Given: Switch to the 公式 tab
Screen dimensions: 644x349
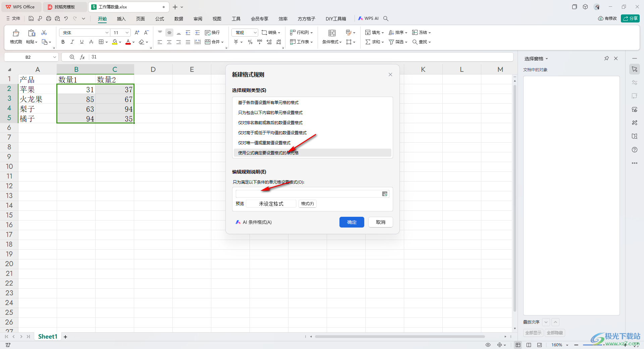Looking at the screenshot, I should tap(160, 19).
